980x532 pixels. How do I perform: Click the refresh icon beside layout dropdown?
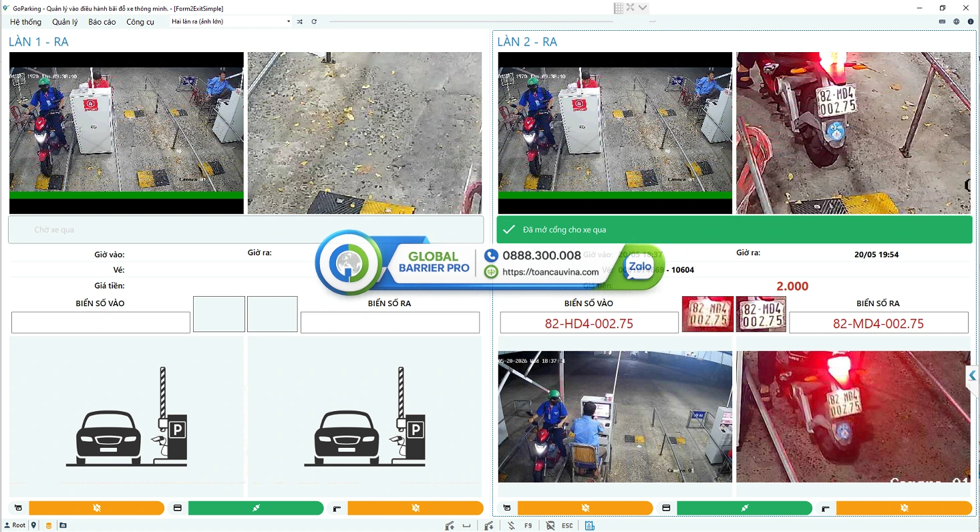[314, 21]
